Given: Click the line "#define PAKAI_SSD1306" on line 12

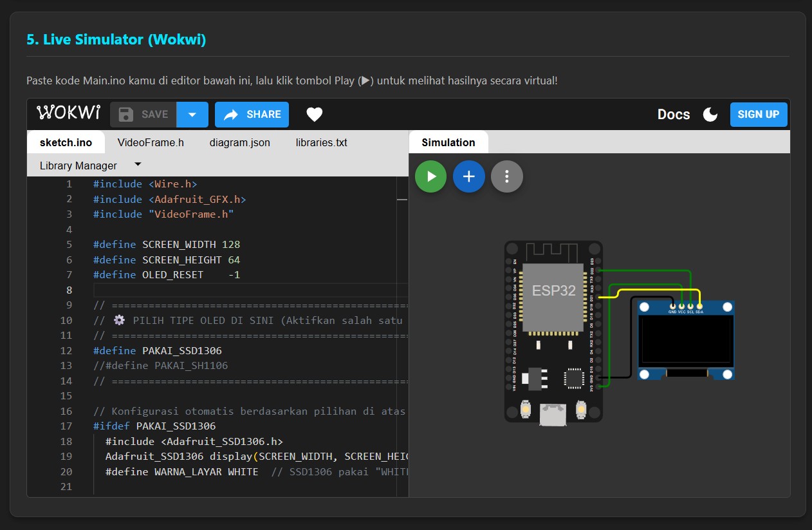Looking at the screenshot, I should coord(158,350).
